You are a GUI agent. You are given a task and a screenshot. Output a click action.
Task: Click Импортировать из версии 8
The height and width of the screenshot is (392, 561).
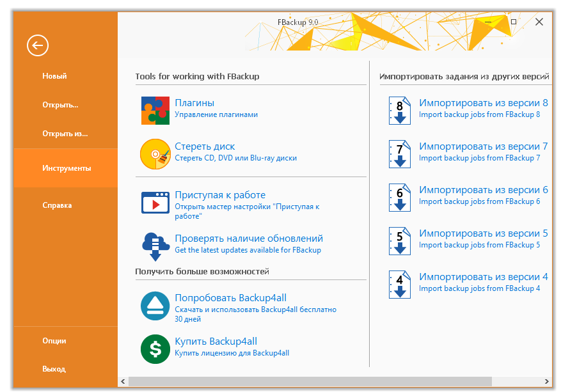484,103
